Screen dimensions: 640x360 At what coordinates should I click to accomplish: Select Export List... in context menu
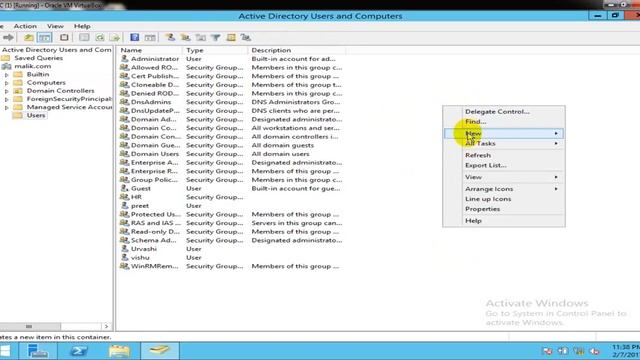point(486,165)
